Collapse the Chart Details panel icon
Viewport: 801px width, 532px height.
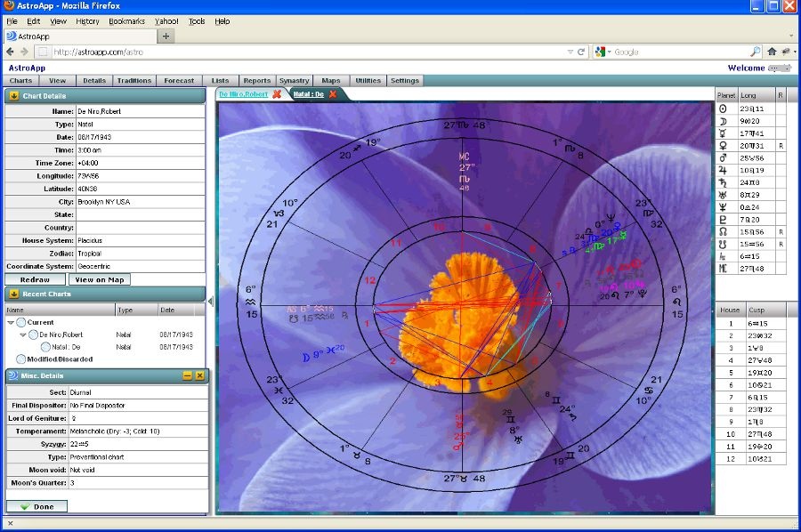click(x=14, y=95)
